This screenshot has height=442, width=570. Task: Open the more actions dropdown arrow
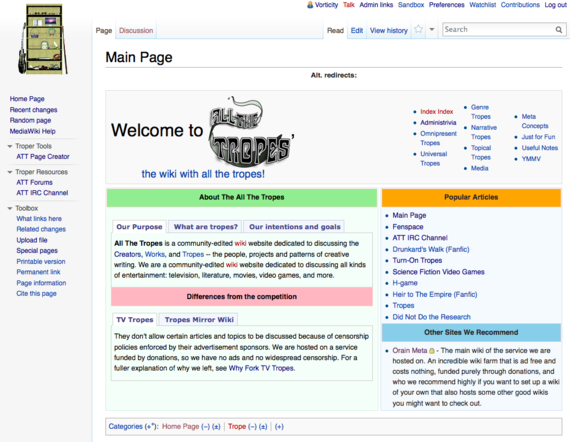click(x=432, y=29)
